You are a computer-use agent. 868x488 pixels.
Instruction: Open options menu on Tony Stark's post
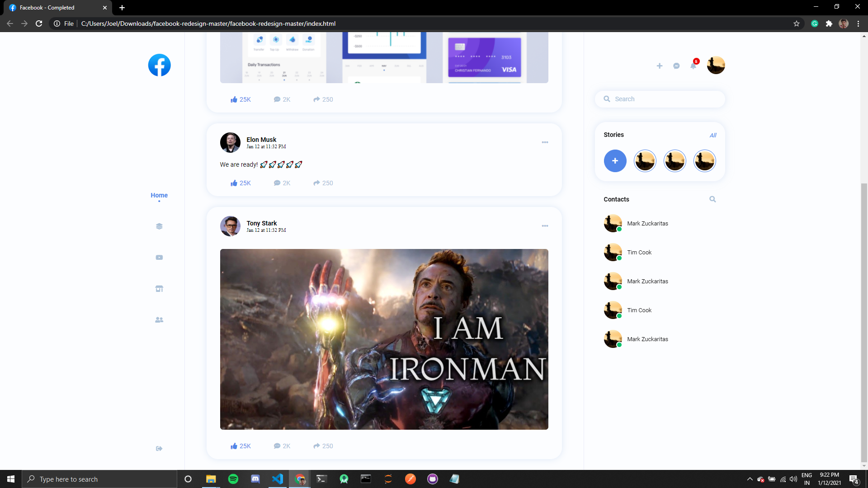(545, 226)
